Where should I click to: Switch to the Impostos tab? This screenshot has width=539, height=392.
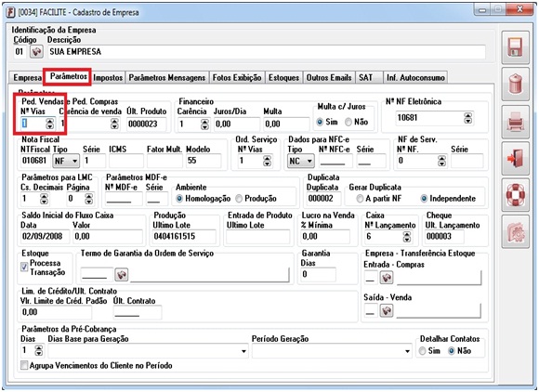coord(108,78)
